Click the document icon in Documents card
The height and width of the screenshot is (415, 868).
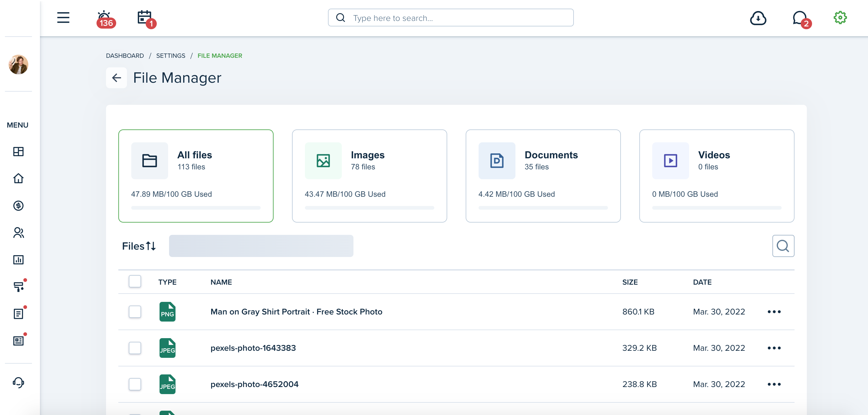[x=497, y=160]
